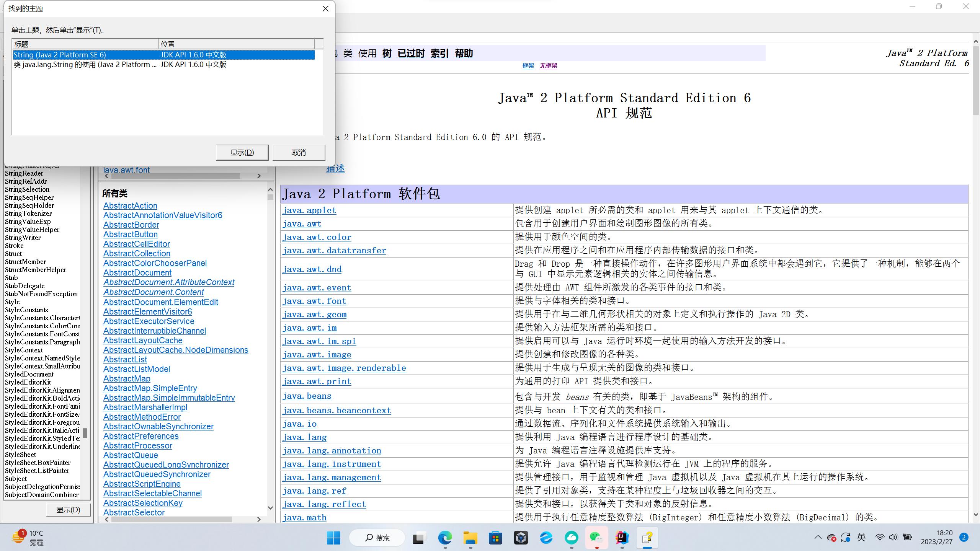The image size is (980, 551).
Task: Open the AbstractDocument.Content class link
Action: 154,292
